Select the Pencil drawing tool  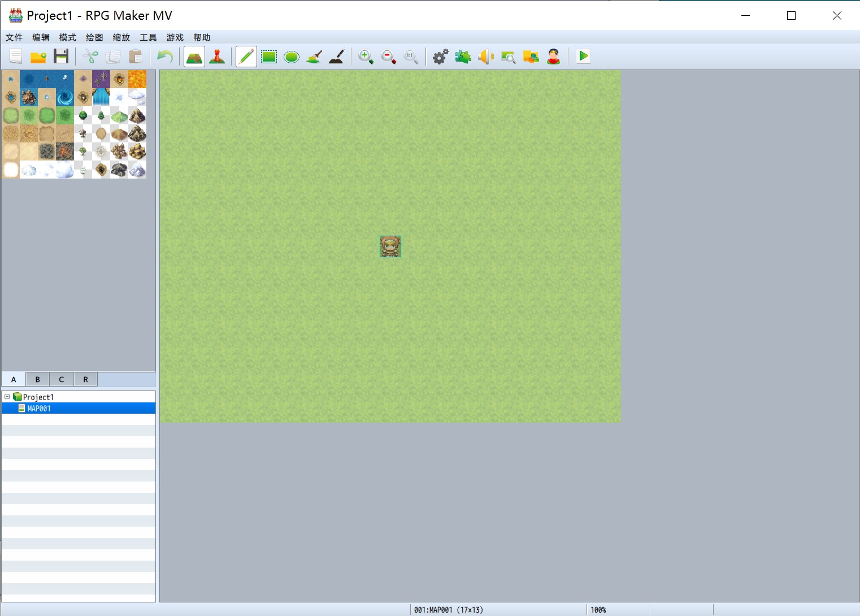tap(246, 57)
